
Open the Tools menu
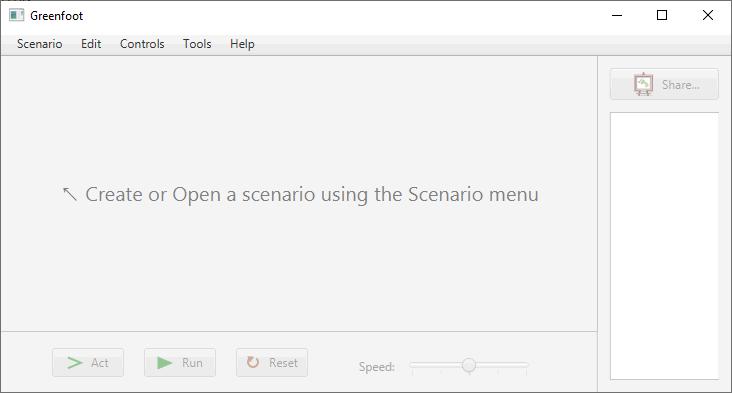point(197,44)
